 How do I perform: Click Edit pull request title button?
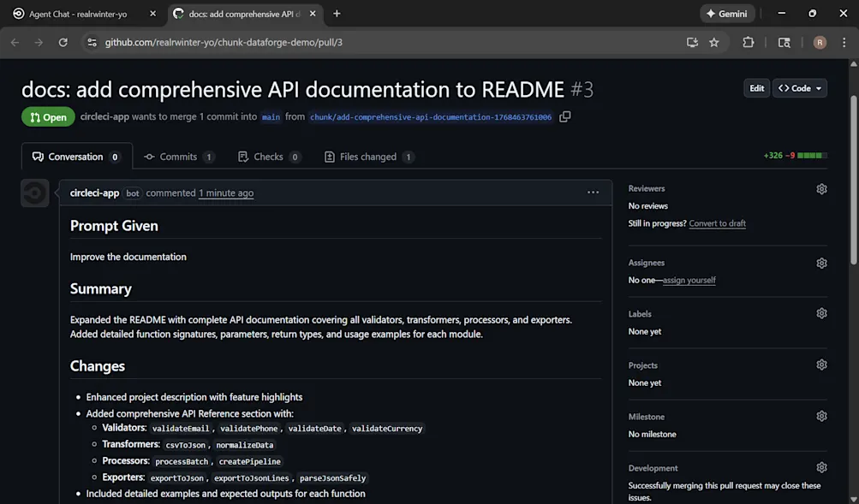(x=756, y=88)
